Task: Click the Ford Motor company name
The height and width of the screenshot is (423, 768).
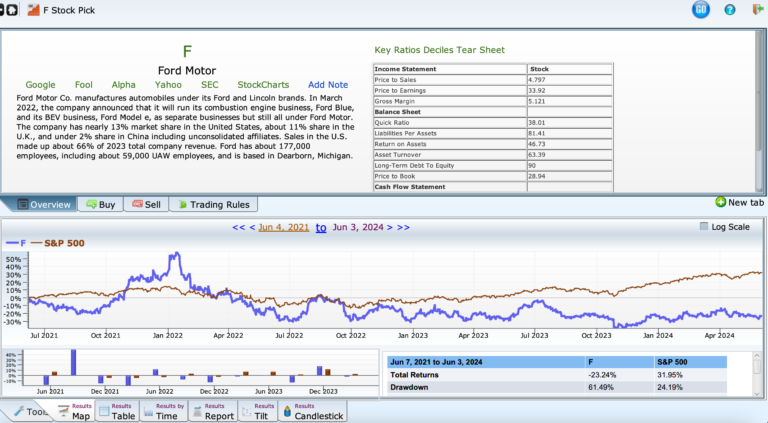Action: (187, 70)
